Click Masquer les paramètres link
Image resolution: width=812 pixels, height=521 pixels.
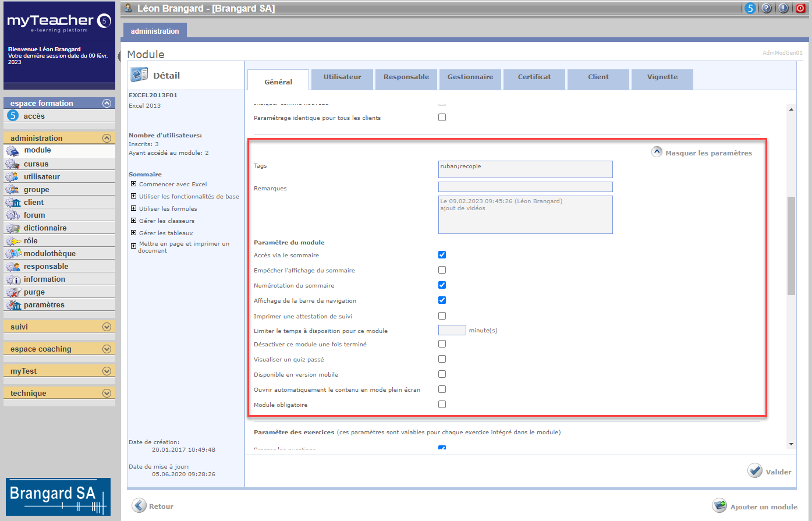pyautogui.click(x=708, y=153)
